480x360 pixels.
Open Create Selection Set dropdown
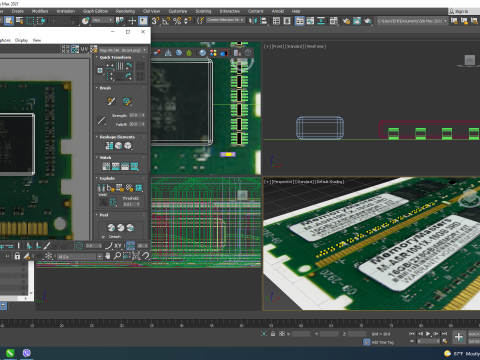(225, 20)
